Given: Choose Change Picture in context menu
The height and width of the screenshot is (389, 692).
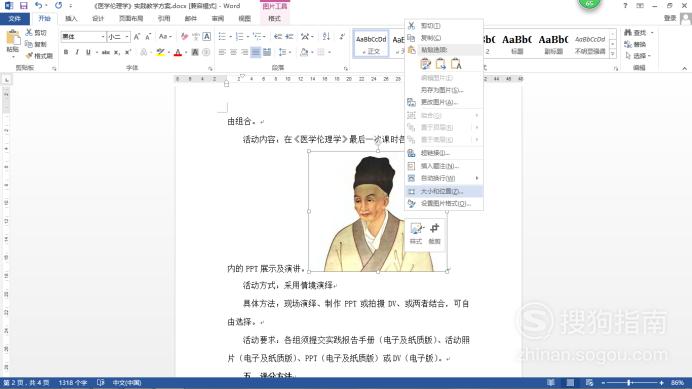Looking at the screenshot, I should pyautogui.click(x=444, y=102).
